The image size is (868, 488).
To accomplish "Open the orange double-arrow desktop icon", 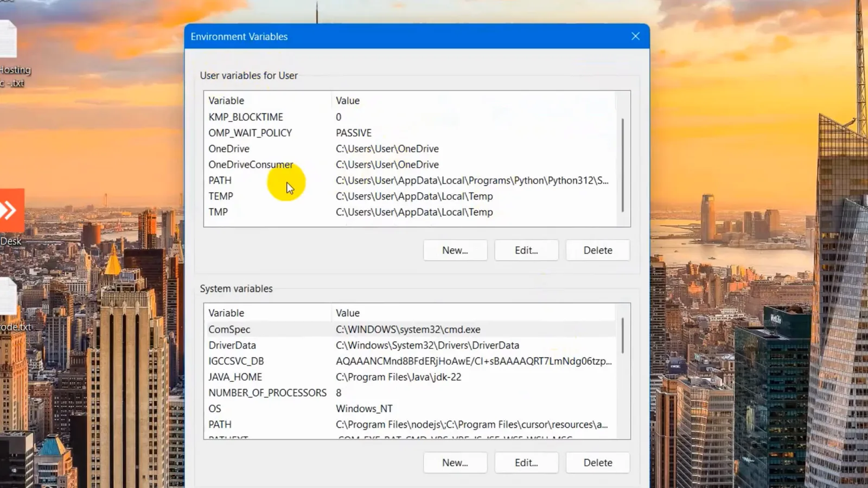I will pos(12,210).
